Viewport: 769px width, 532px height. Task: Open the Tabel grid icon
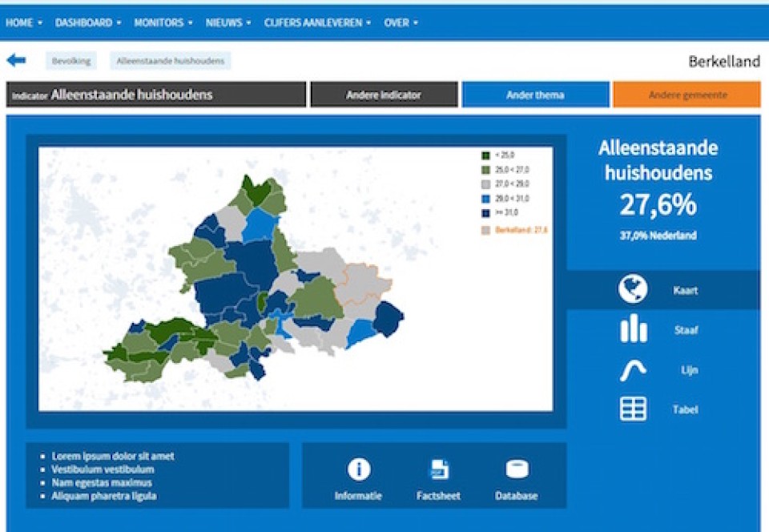[633, 409]
